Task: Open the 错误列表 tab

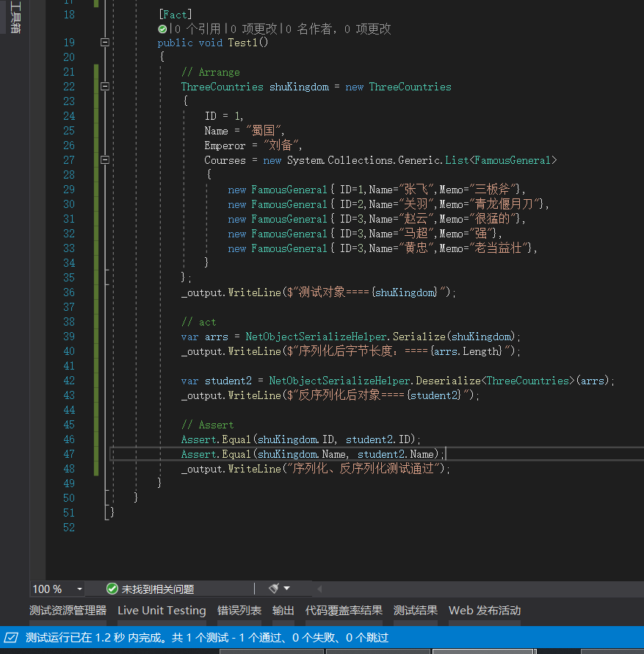Action: click(239, 610)
